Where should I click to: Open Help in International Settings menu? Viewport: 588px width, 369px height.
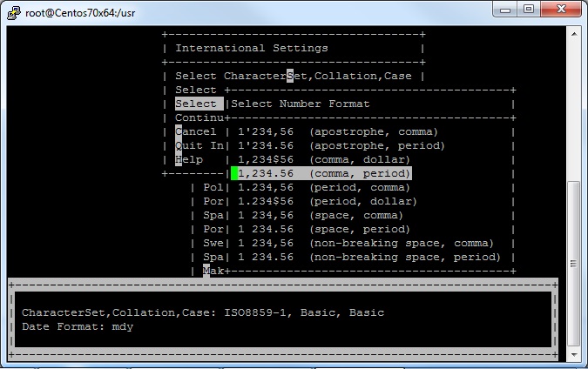189,159
